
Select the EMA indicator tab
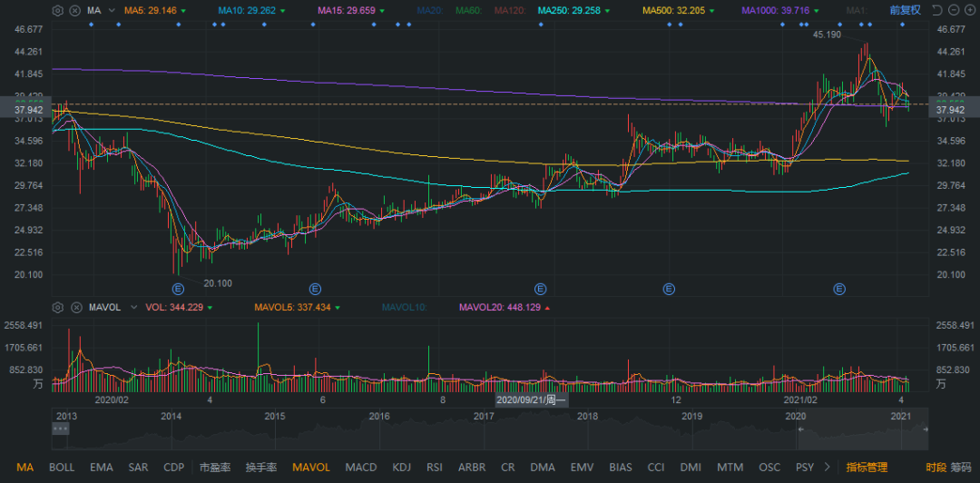[x=102, y=468]
